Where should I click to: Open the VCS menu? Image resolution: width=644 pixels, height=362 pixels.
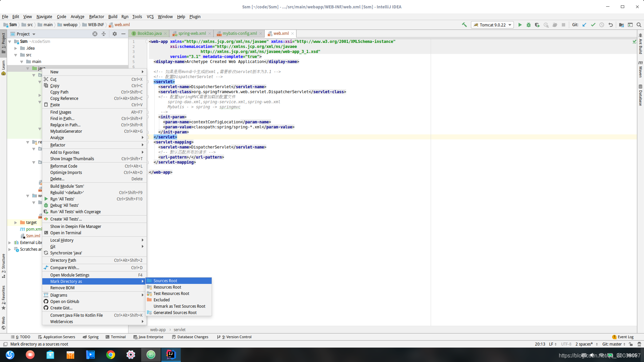[x=150, y=16]
